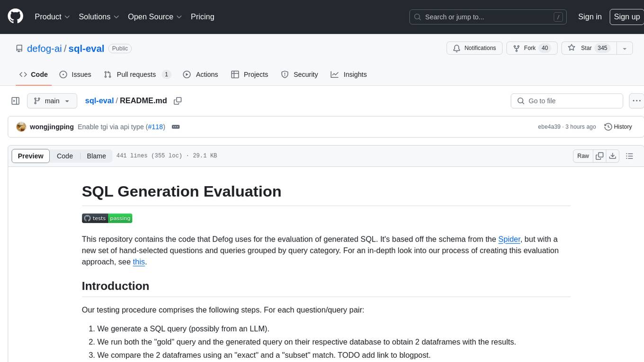Toggle the file tree side panel

coord(16,101)
